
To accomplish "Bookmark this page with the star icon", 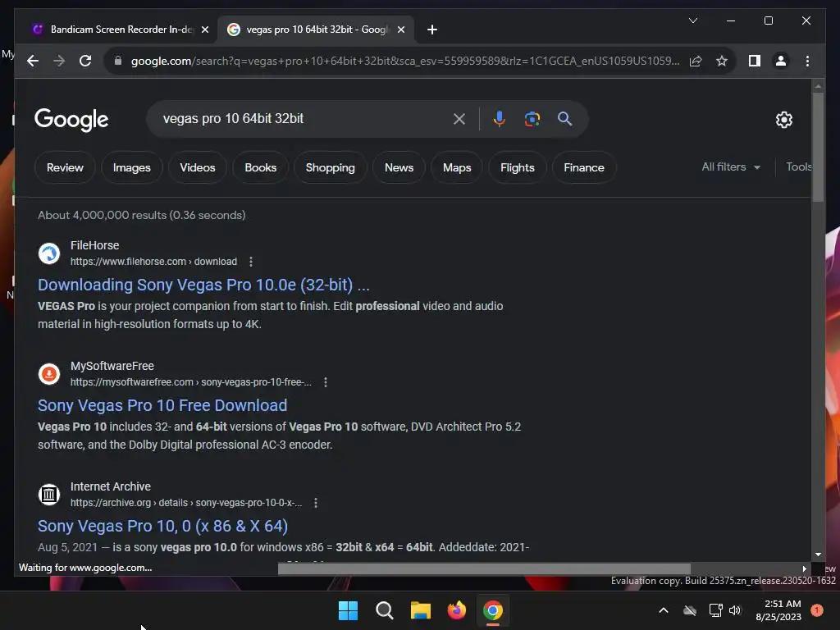I will pos(722,61).
